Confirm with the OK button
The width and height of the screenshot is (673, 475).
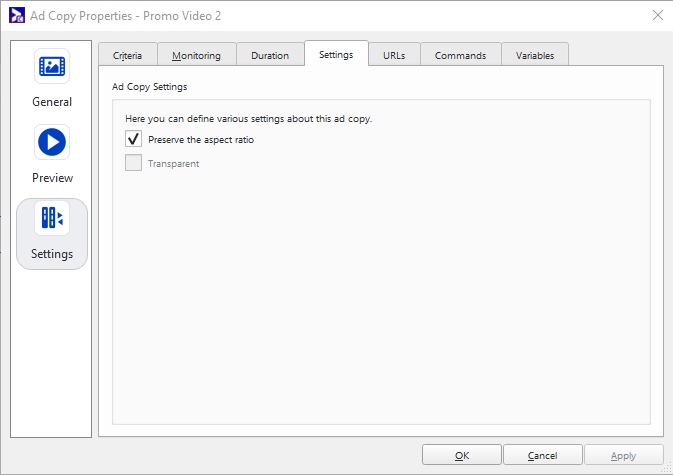(462, 455)
